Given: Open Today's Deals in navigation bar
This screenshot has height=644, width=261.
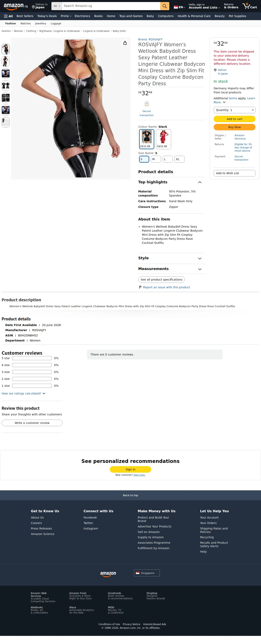Looking at the screenshot, I should point(47,16).
